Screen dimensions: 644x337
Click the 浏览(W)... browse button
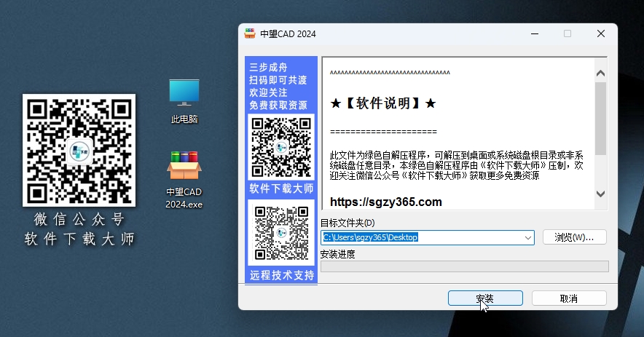coord(574,237)
